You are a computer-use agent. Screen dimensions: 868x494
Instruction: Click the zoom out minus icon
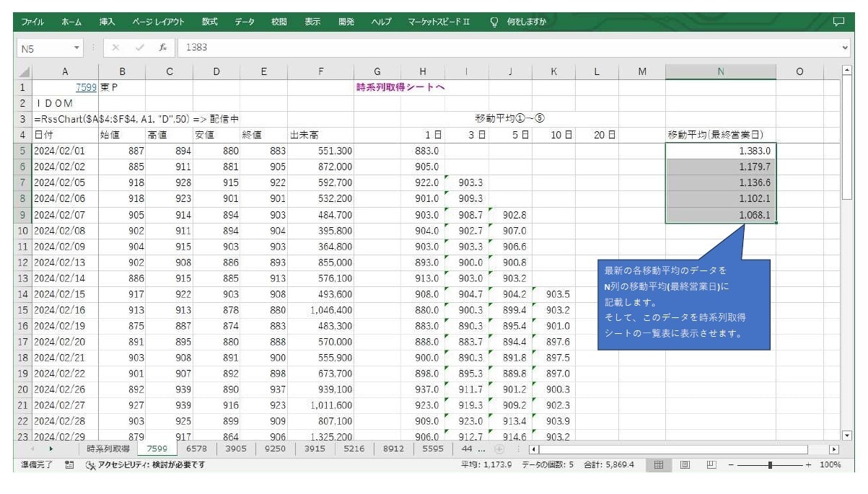732,465
